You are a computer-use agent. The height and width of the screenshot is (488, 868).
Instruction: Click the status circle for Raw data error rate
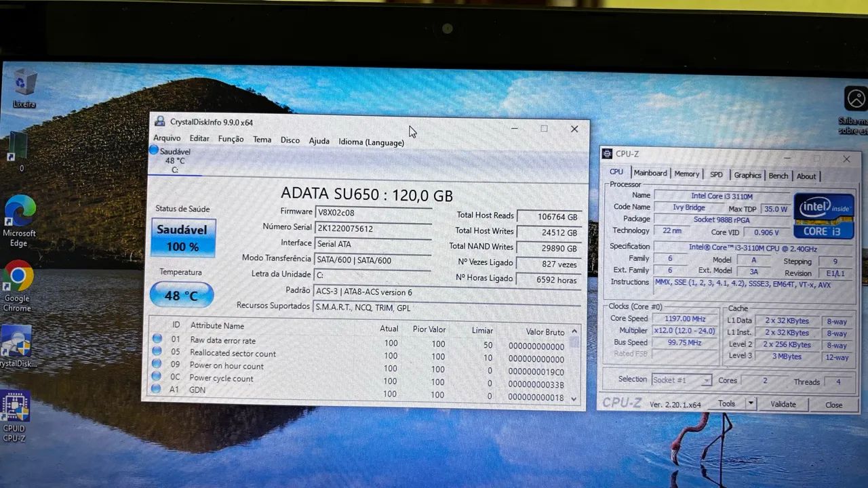157,339
